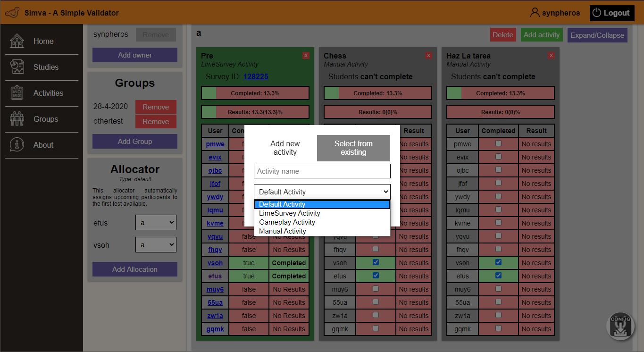Uncheck vsoh completed checkbox in Chess
644x352 pixels.
coord(376,262)
